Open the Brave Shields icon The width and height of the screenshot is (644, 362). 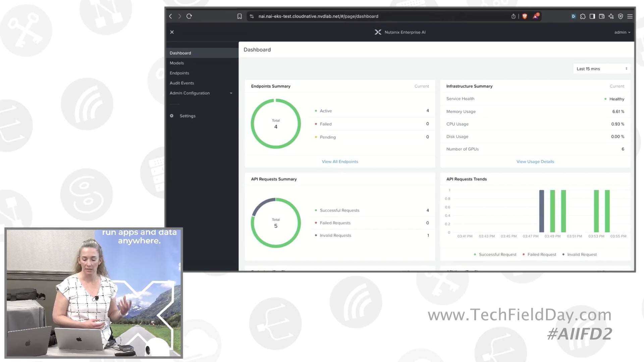point(525,16)
